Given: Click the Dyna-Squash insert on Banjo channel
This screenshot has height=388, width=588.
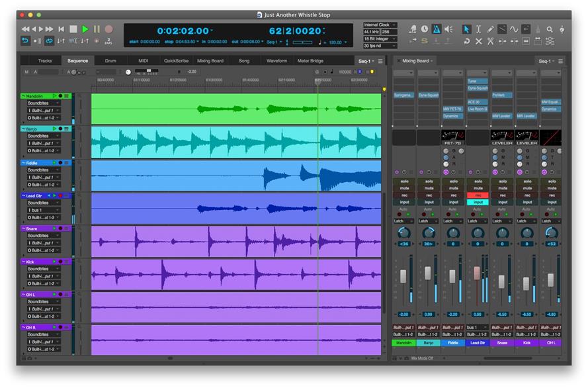Looking at the screenshot, I should (x=428, y=95).
